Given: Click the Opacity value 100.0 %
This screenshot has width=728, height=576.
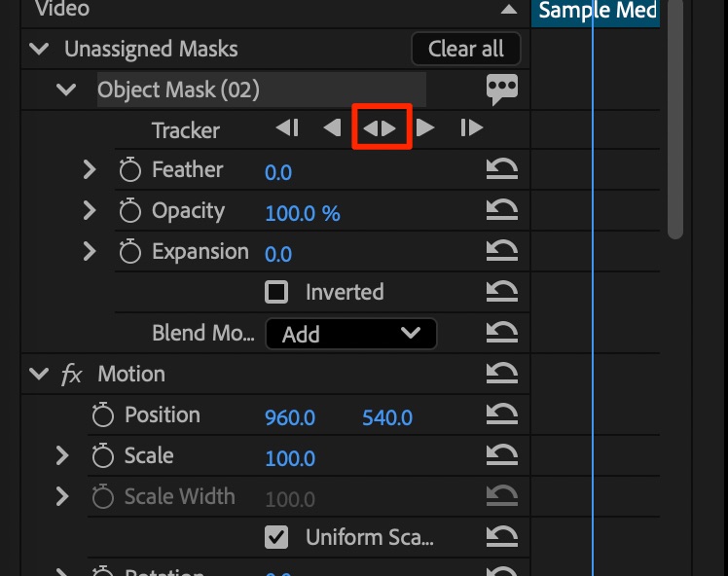Looking at the screenshot, I should [303, 213].
